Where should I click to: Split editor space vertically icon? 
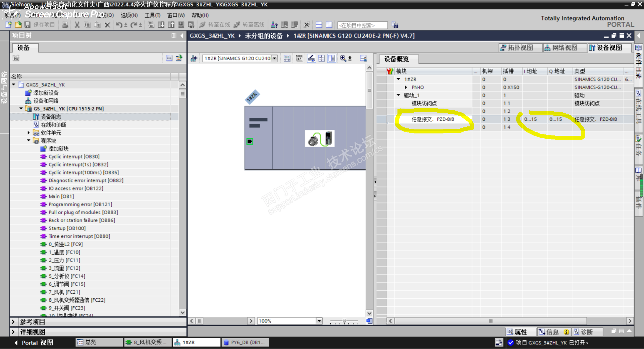coord(329,25)
